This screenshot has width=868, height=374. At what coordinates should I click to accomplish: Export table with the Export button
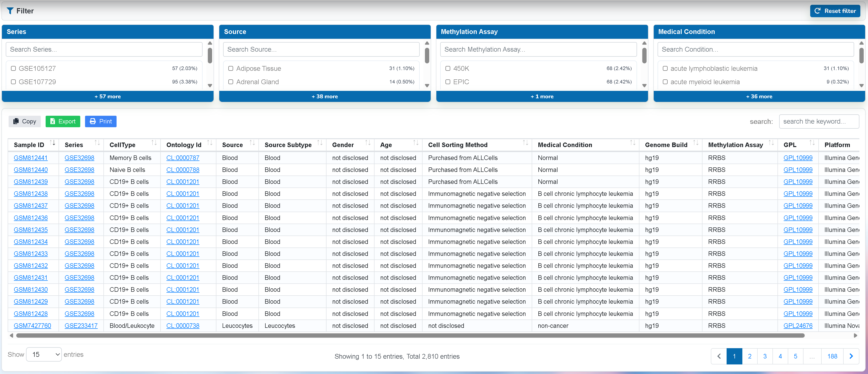[63, 121]
